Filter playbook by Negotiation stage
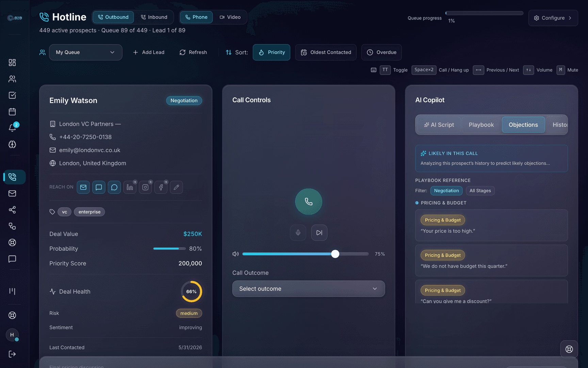 pos(446,190)
